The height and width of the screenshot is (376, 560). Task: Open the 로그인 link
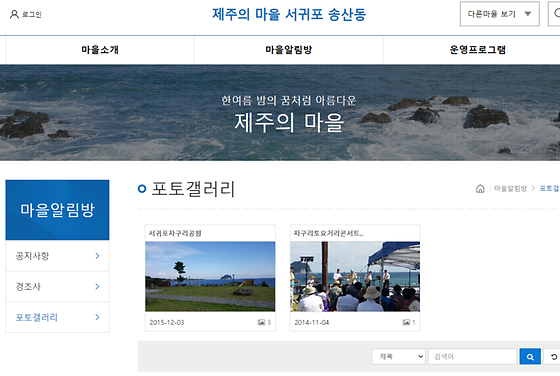(x=31, y=15)
